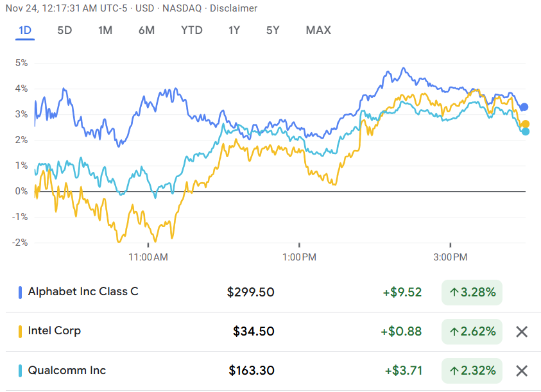Click Alphabet's blue color marker
541x392 pixels.
[x=20, y=293]
